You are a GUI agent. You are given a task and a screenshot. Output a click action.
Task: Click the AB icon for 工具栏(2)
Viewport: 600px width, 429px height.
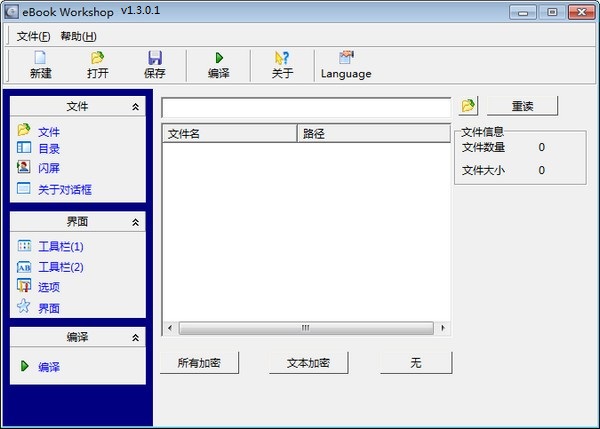[24, 267]
